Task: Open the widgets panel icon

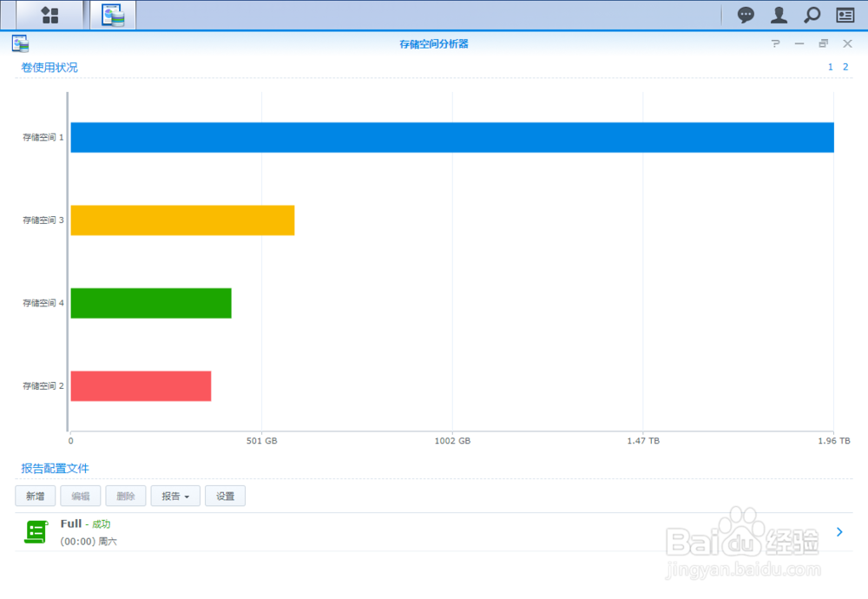Action: pyautogui.click(x=845, y=15)
